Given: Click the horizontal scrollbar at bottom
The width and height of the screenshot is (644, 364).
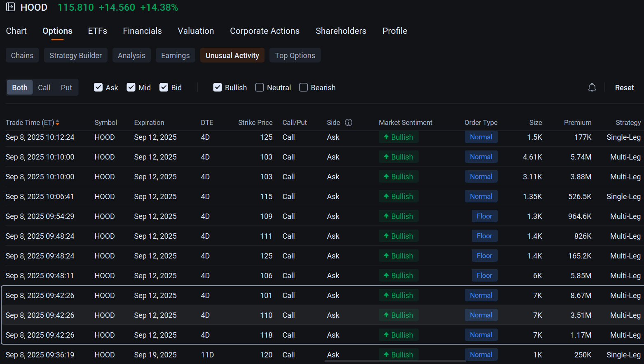Looking at the screenshot, I should (x=395, y=362).
